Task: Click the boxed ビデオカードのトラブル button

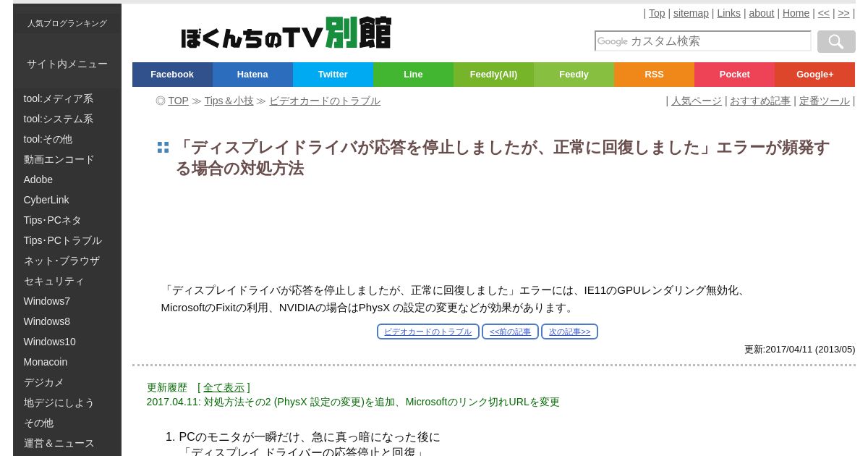Action: (x=428, y=332)
